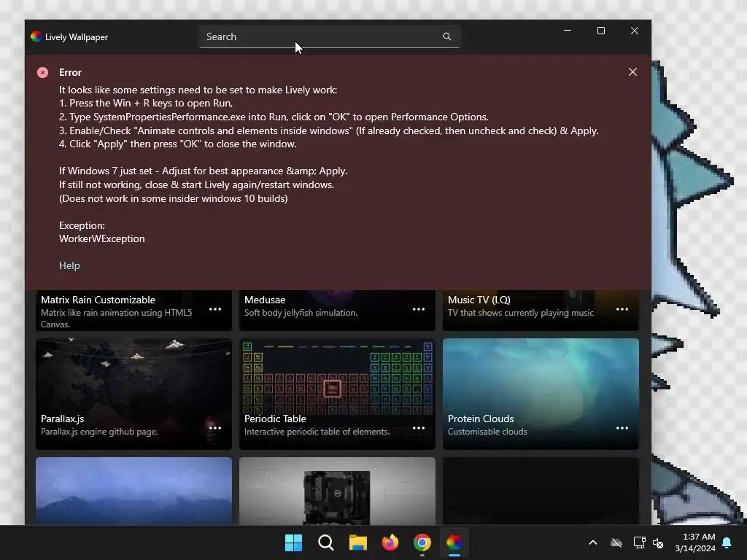Click the network display tray icon

tap(639, 542)
